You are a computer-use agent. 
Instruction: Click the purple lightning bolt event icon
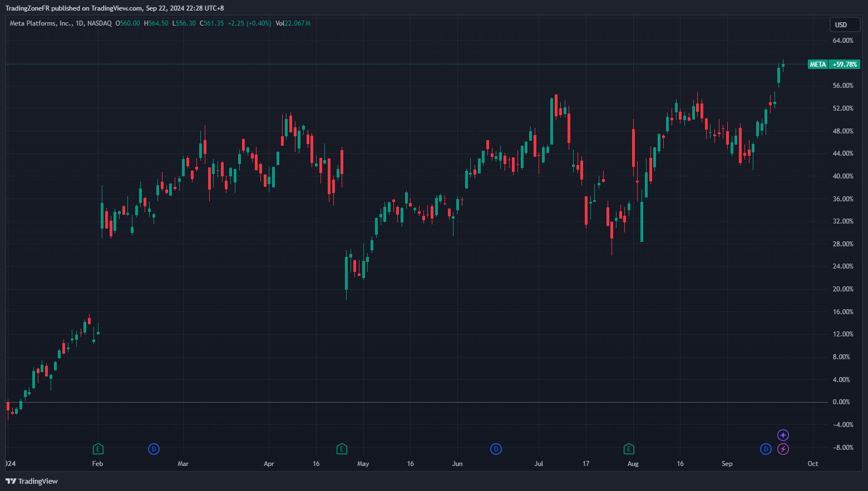point(783,449)
